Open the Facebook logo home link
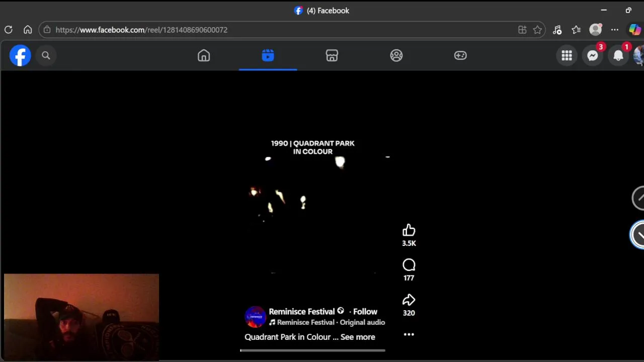The height and width of the screenshot is (362, 644). tap(20, 55)
